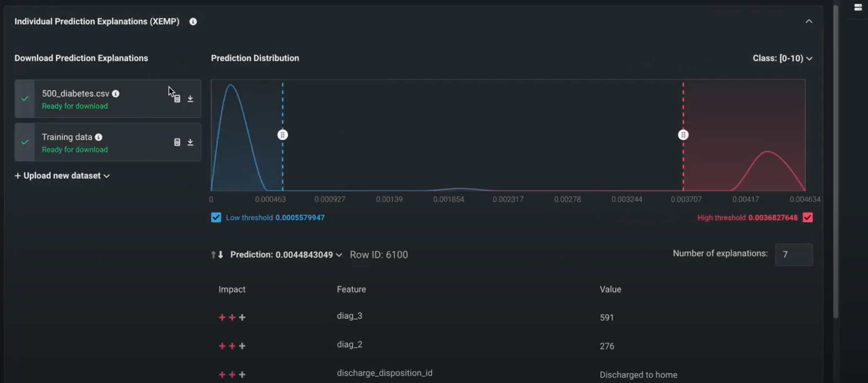Open the top-right panel menu icon
The width and height of the screenshot is (868, 383).
858,7
